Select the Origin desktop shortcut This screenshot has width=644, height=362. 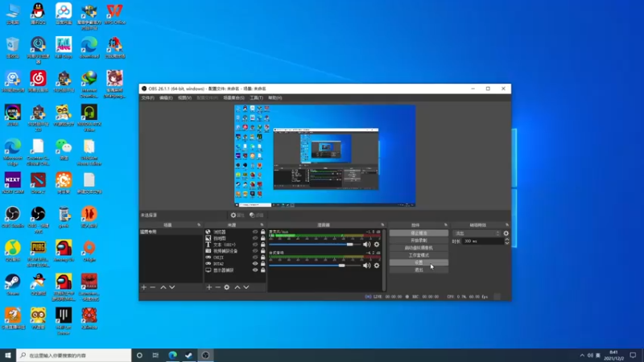[x=89, y=251]
